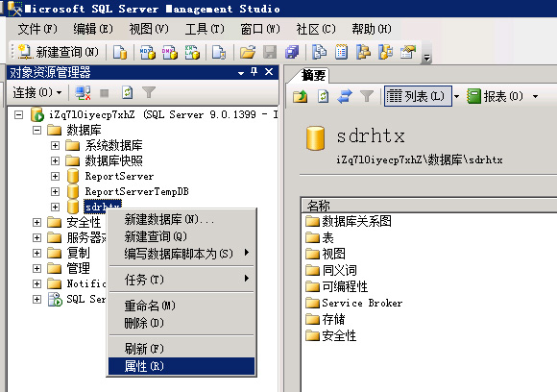557x392 pixels.
Task: Click the Report (报表) button
Action: [496, 96]
